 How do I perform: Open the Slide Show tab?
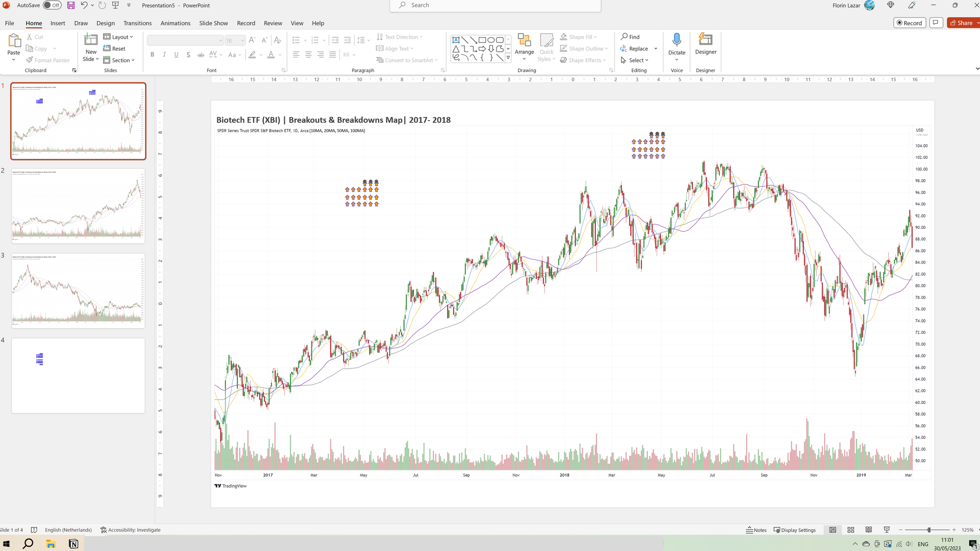pos(214,23)
